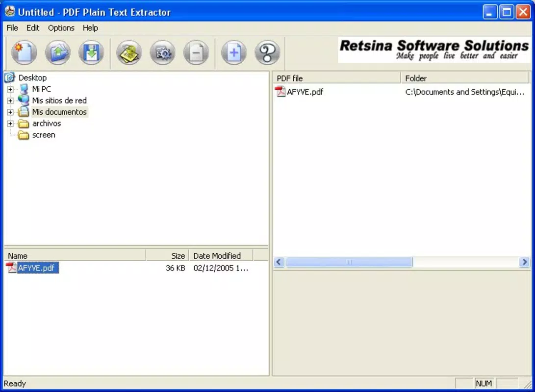This screenshot has height=392, width=535.
Task: Select Mis documentos label in tree
Action: pyautogui.click(x=59, y=112)
